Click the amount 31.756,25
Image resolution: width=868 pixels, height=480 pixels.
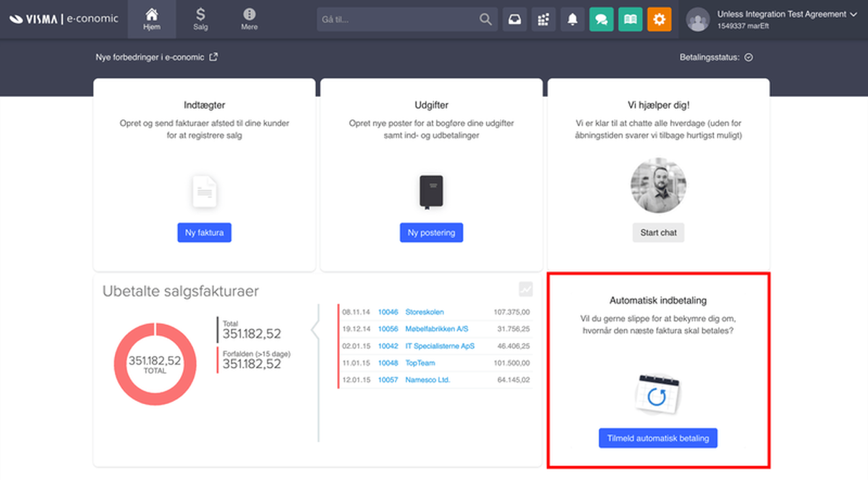(x=514, y=329)
